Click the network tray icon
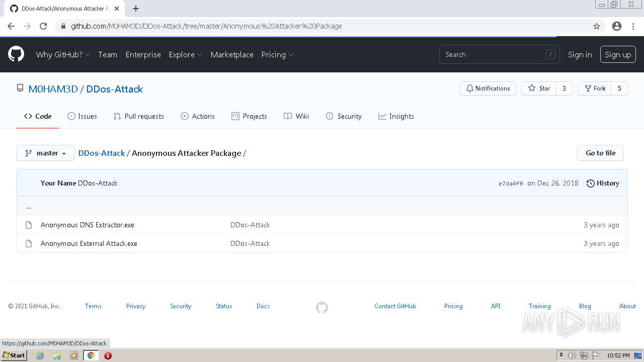This screenshot has height=362, width=644. pos(584,355)
